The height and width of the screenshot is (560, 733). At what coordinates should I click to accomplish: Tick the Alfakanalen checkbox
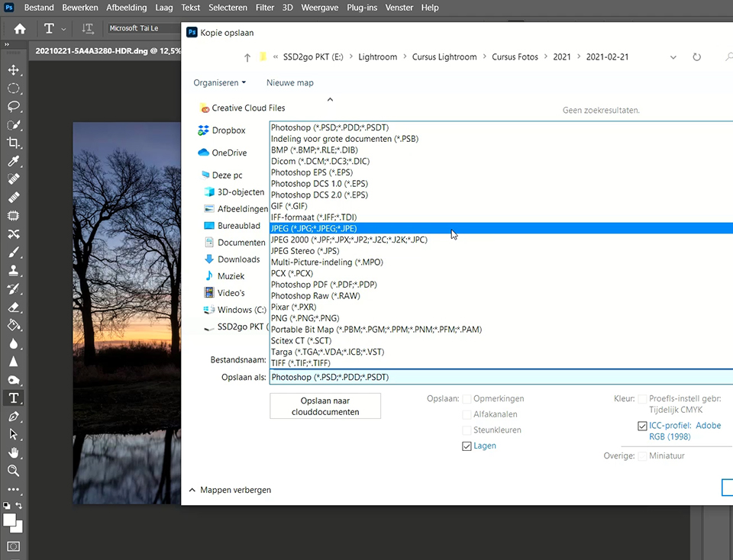[x=467, y=415]
